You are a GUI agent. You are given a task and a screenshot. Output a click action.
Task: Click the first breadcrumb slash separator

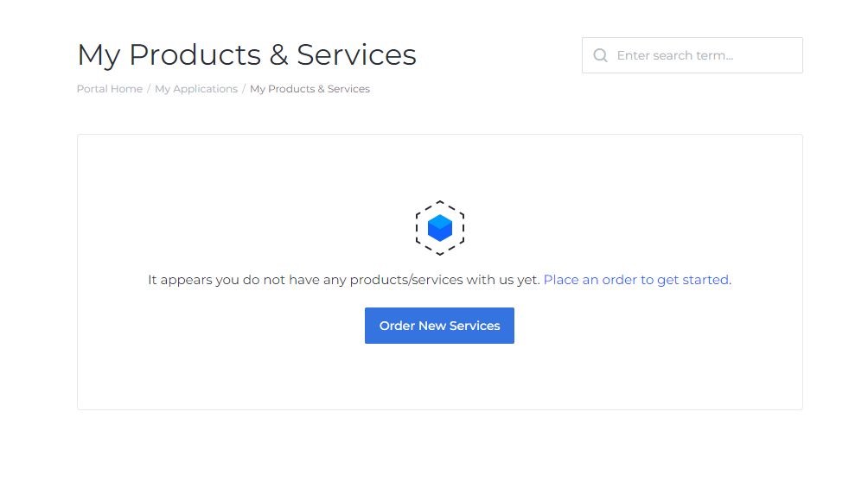click(149, 89)
